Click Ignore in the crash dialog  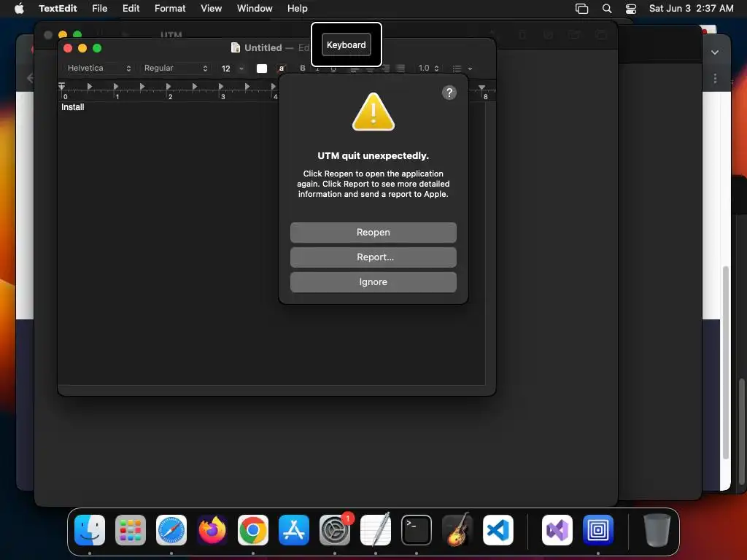pos(373,282)
